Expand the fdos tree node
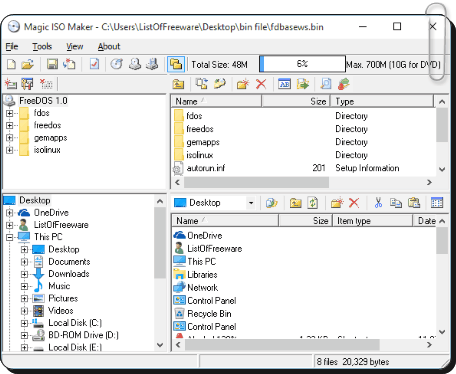The image size is (456, 374). (x=9, y=113)
